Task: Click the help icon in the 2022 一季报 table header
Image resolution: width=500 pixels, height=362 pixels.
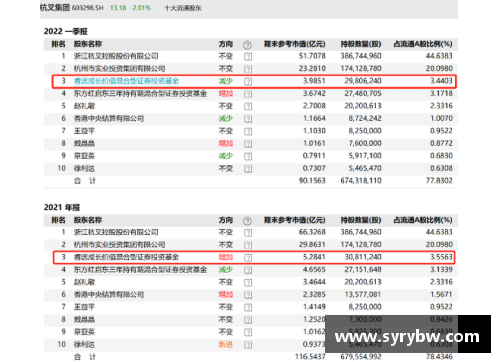Action: pos(247,45)
